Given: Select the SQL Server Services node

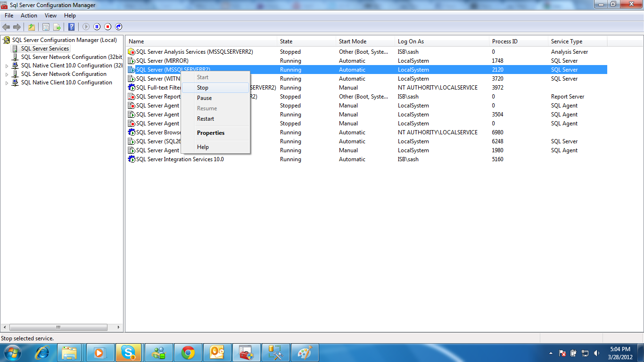Looking at the screenshot, I should pos(45,49).
